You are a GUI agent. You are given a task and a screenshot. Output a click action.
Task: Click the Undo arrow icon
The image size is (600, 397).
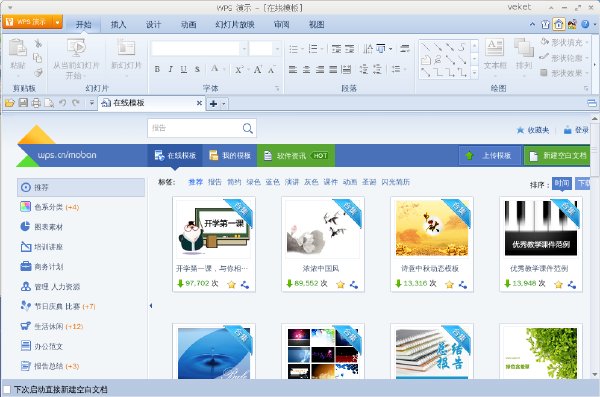pos(63,103)
